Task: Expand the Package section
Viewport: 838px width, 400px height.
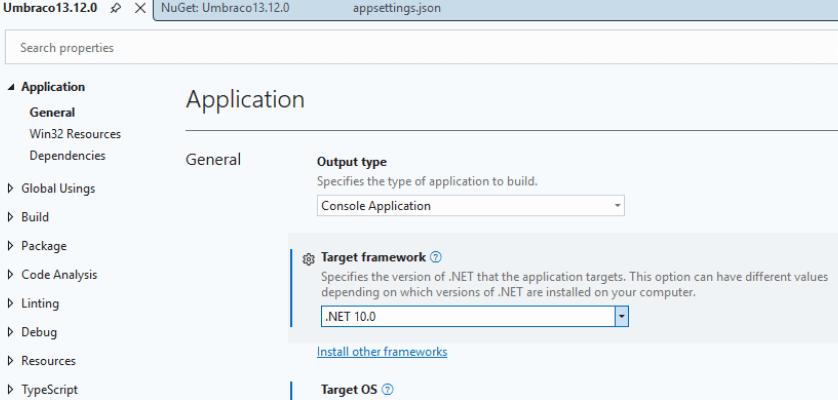Action: pyautogui.click(x=11, y=246)
